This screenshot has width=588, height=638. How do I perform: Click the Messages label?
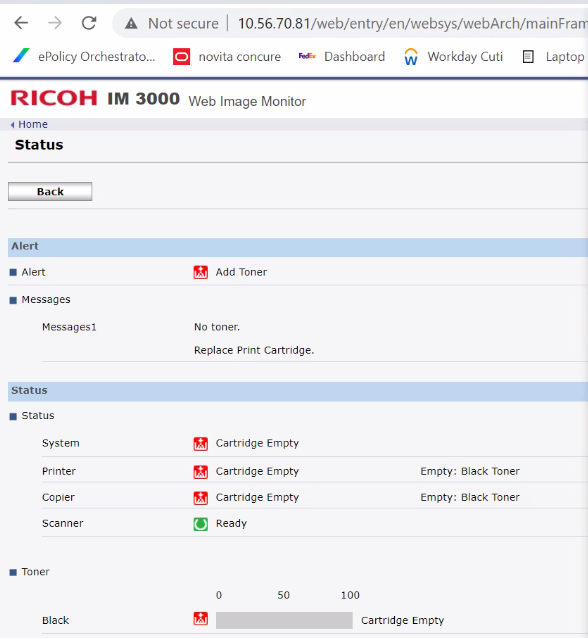tap(46, 300)
